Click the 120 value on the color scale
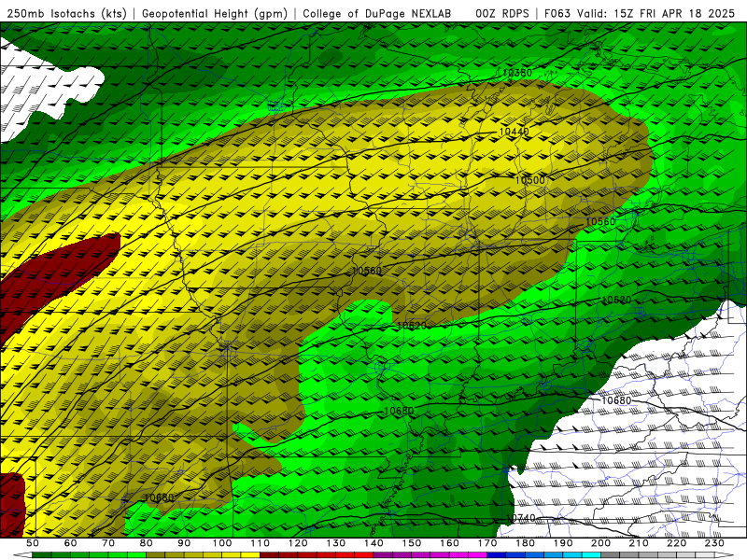Image resolution: width=747 pixels, height=560 pixels. (298, 543)
